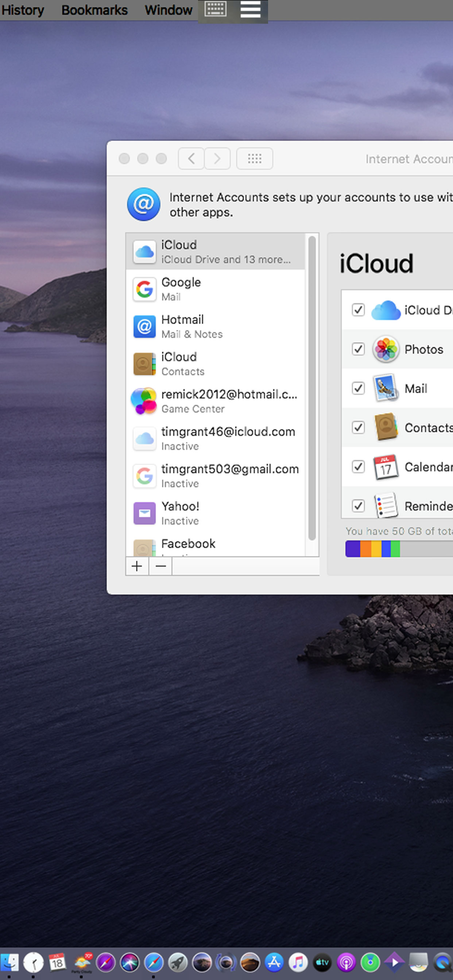The width and height of the screenshot is (453, 980).
Task: Open App Store from the Dock
Action: point(274,963)
